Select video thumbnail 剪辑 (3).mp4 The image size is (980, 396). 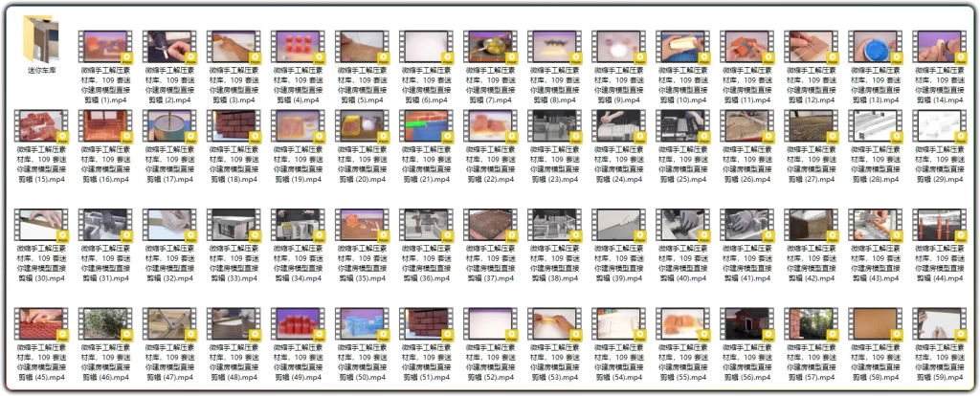coord(234,47)
